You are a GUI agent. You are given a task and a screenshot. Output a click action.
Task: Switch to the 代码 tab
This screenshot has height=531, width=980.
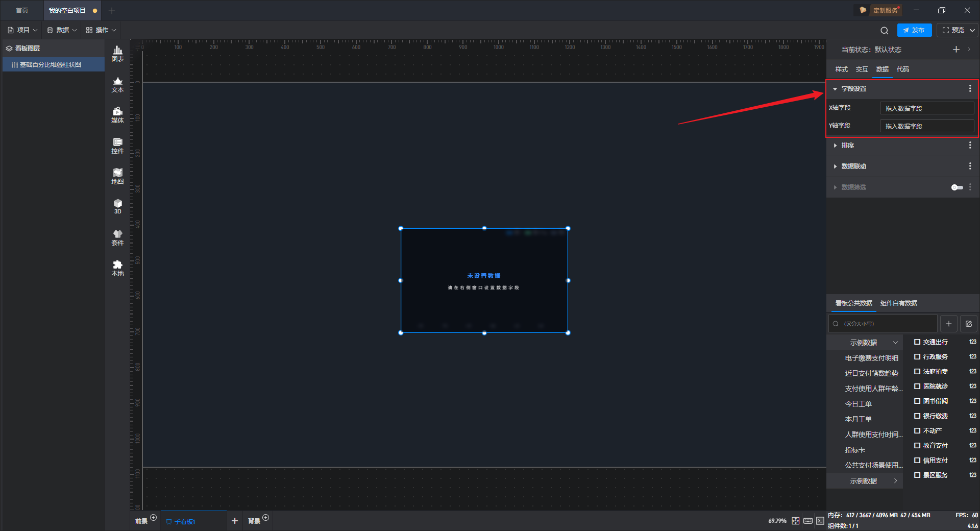[902, 69]
